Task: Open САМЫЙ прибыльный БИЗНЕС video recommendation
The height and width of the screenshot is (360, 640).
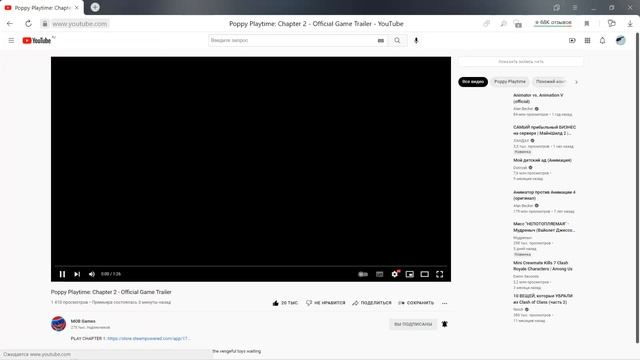Action: point(544,130)
